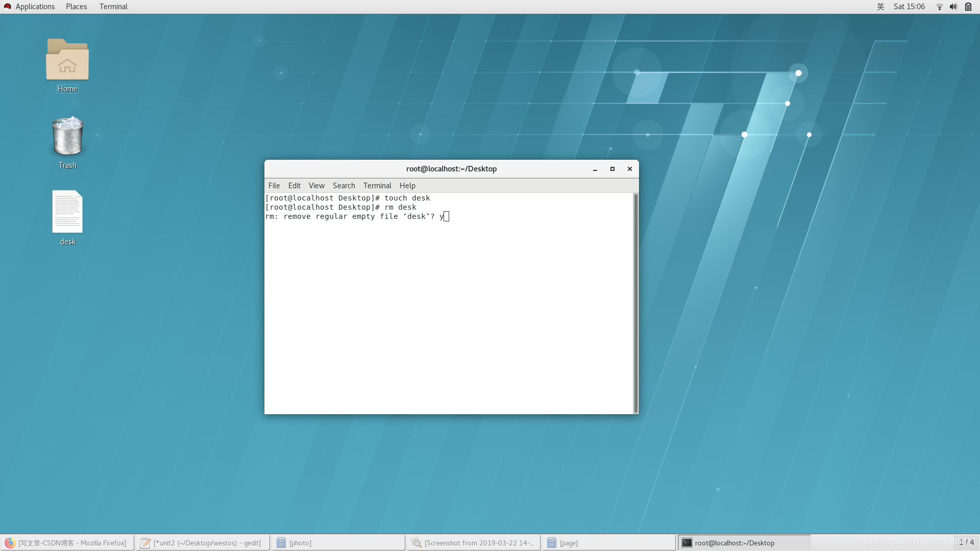The image size is (980, 551).
Task: Switch to unit2 gedit taskbar window
Action: pyautogui.click(x=203, y=543)
